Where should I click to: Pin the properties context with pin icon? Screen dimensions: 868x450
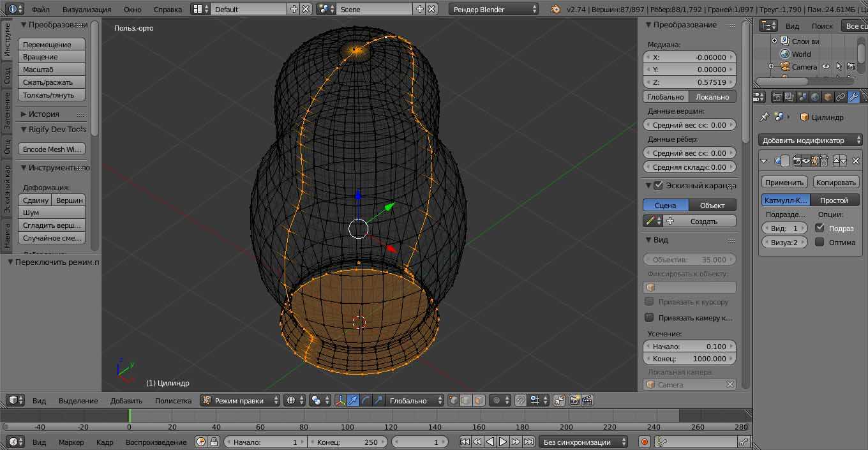point(765,117)
